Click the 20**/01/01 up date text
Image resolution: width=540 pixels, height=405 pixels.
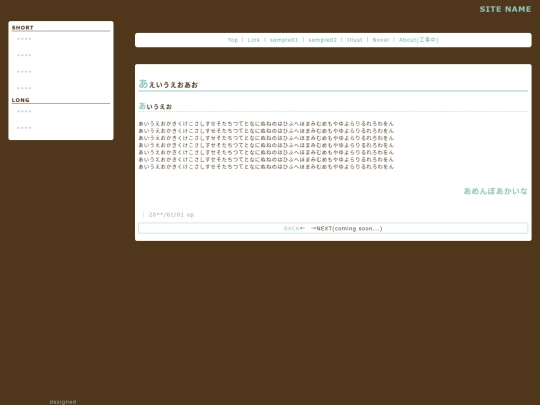(171, 215)
